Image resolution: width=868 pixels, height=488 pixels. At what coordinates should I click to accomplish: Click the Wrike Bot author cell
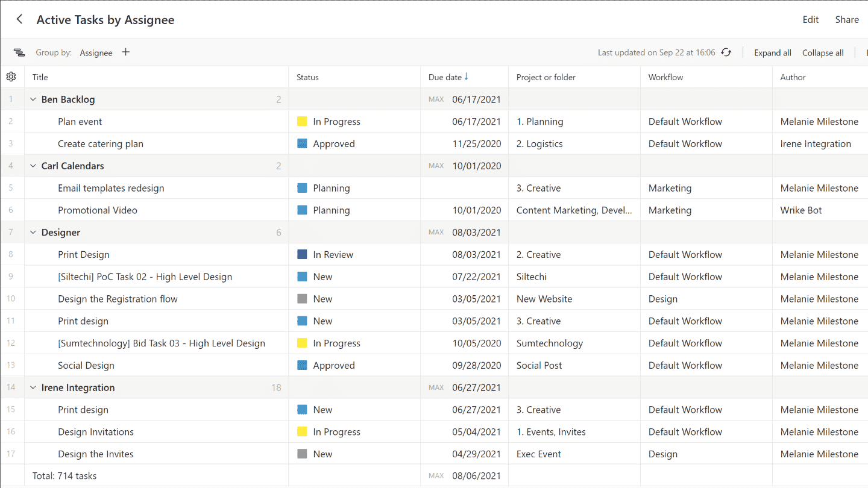(x=820, y=210)
